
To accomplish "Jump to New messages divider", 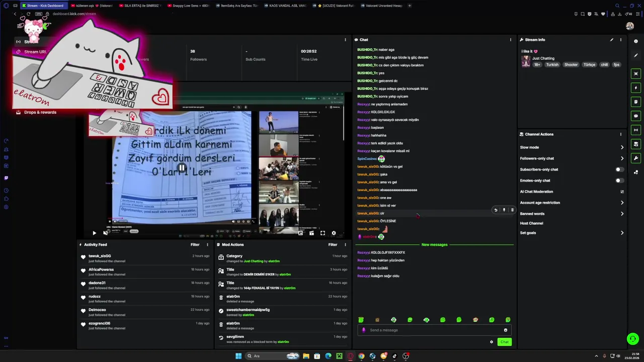I will point(434,245).
